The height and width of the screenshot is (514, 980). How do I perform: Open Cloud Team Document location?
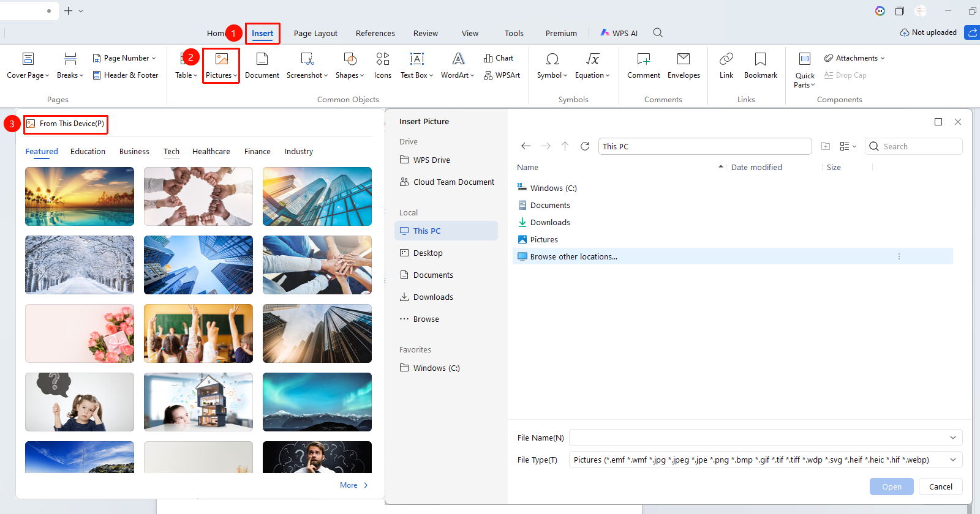(x=446, y=182)
